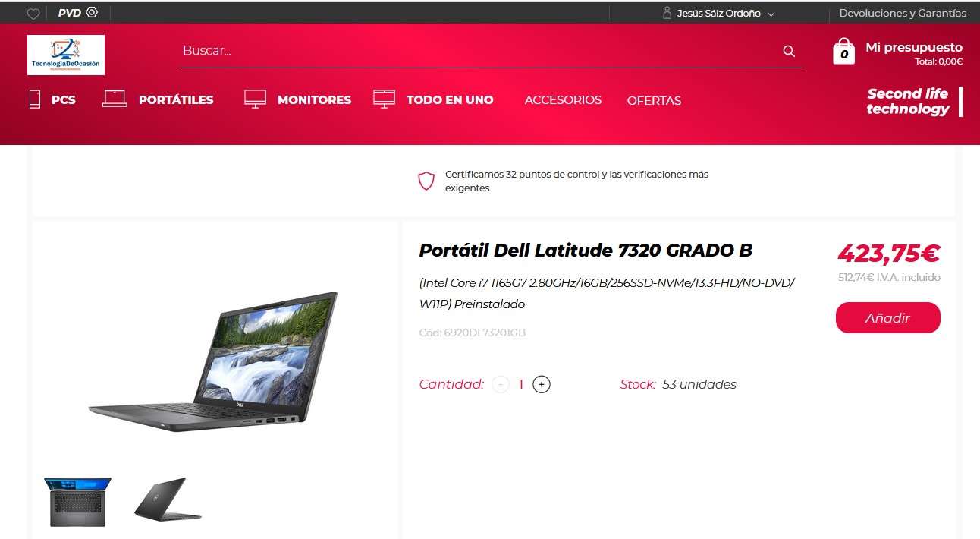Viewport: 980px width, 539px height.
Task: Click the monitor icon beside Monitores
Action: click(x=255, y=99)
